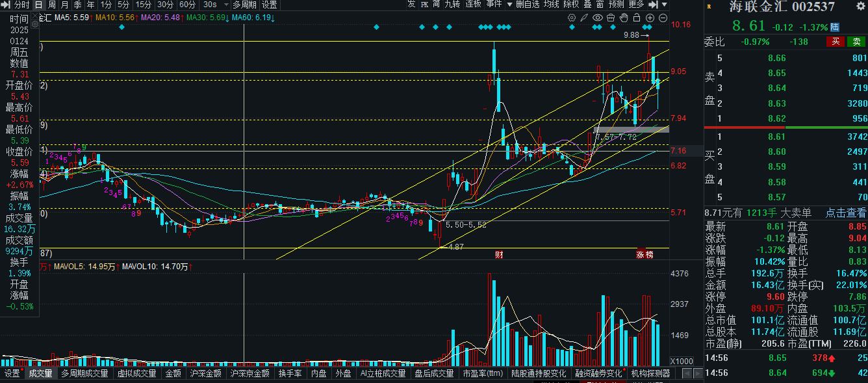Open 设置 in top toolbar
Screen dimensions: 868x383
coord(270,5)
